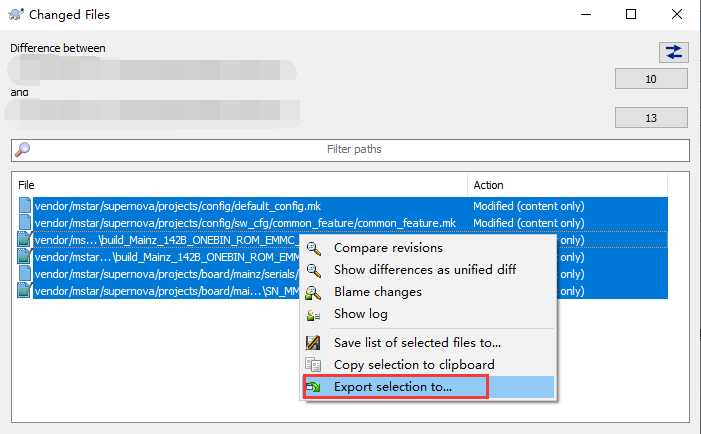Viewport: 701px width, 434px height.
Task: Click the unified diff menu icon
Action: [314, 270]
